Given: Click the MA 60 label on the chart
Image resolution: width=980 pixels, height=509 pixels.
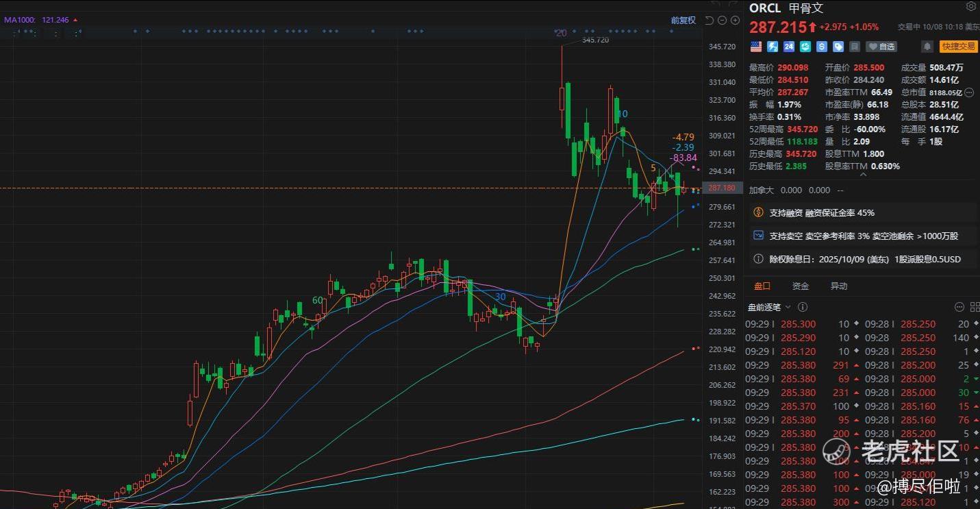Looking at the screenshot, I should 318,300.
